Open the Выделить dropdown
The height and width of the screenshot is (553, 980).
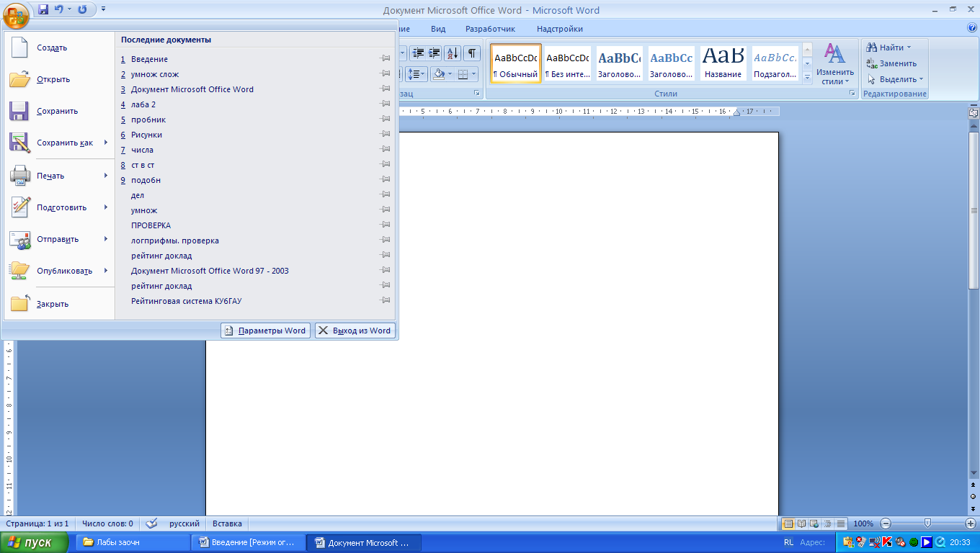pos(895,79)
